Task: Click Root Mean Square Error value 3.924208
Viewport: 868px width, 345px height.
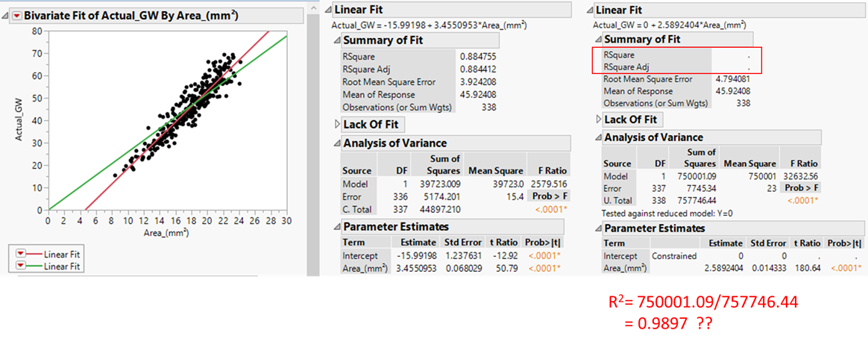Action: tap(477, 81)
